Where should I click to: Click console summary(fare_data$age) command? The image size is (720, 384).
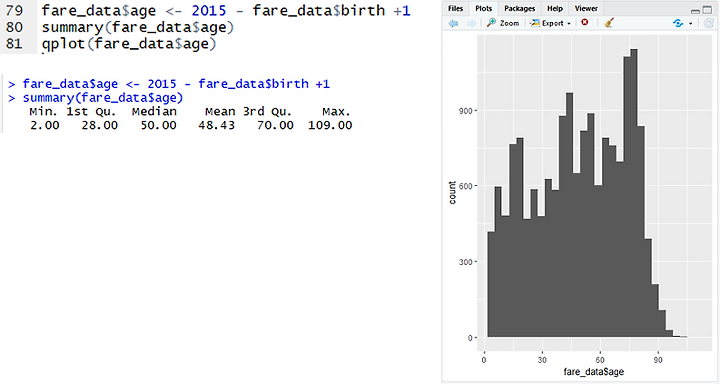tap(103, 98)
